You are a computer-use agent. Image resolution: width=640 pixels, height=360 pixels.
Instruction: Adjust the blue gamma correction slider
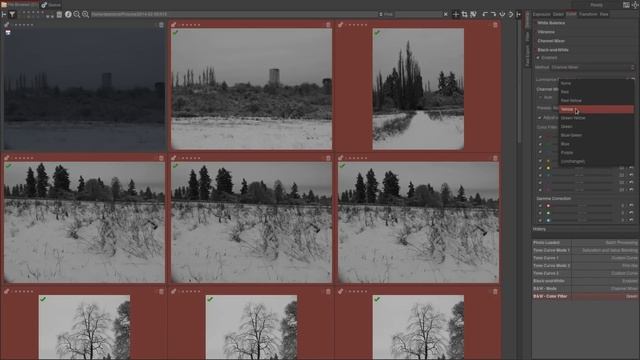[582, 220]
